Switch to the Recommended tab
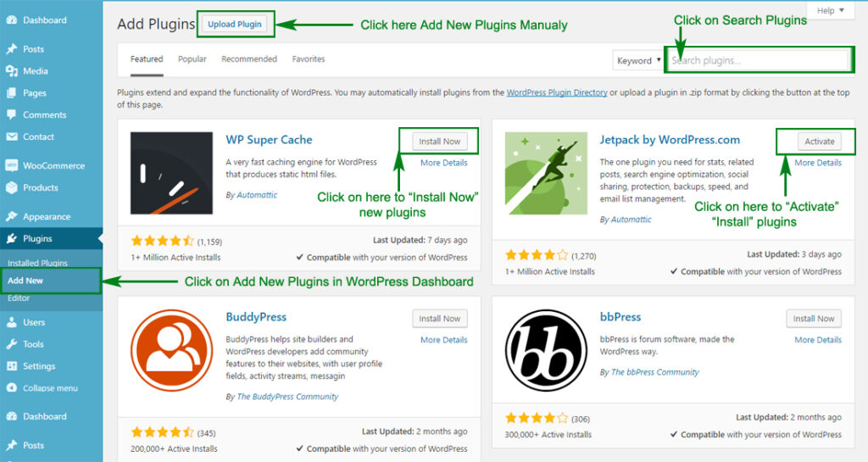The width and height of the screenshot is (868, 462). point(249,59)
